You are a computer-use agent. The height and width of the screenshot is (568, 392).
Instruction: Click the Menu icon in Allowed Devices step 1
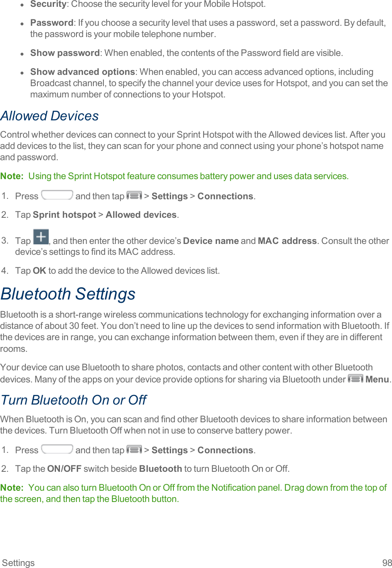coord(134,196)
